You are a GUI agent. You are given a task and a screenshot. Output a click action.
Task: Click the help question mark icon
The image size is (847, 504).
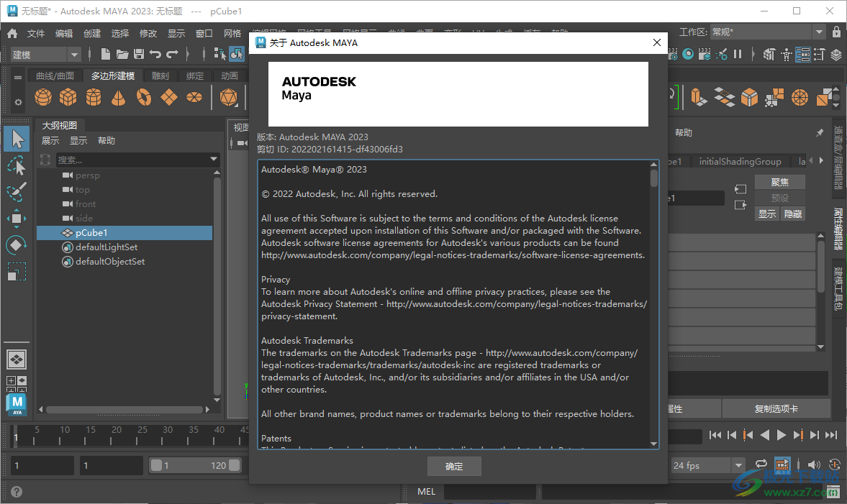17,492
